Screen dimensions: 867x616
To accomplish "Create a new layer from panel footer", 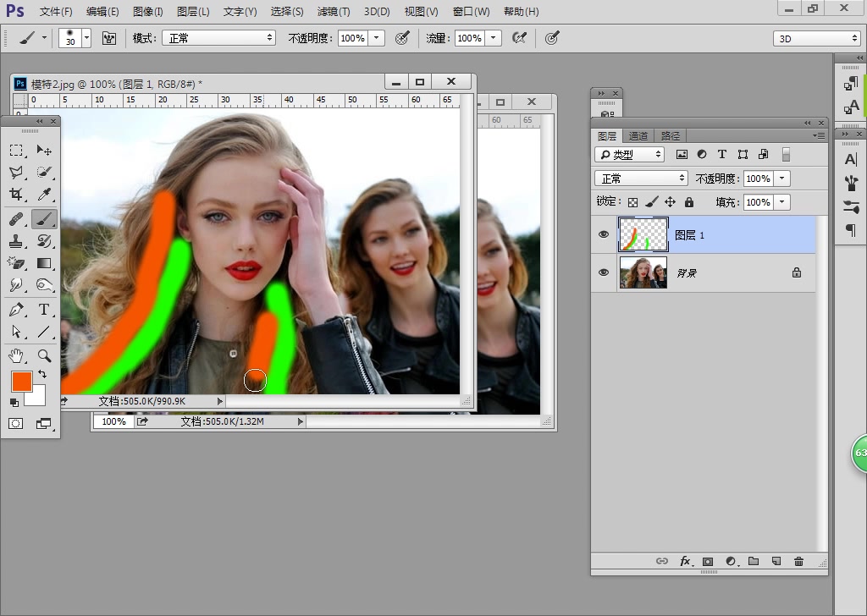I will (776, 561).
